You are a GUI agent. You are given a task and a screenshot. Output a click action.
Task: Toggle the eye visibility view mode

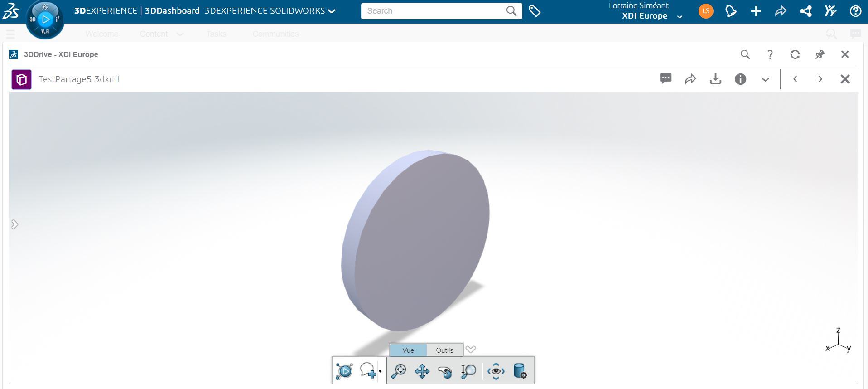pos(496,371)
